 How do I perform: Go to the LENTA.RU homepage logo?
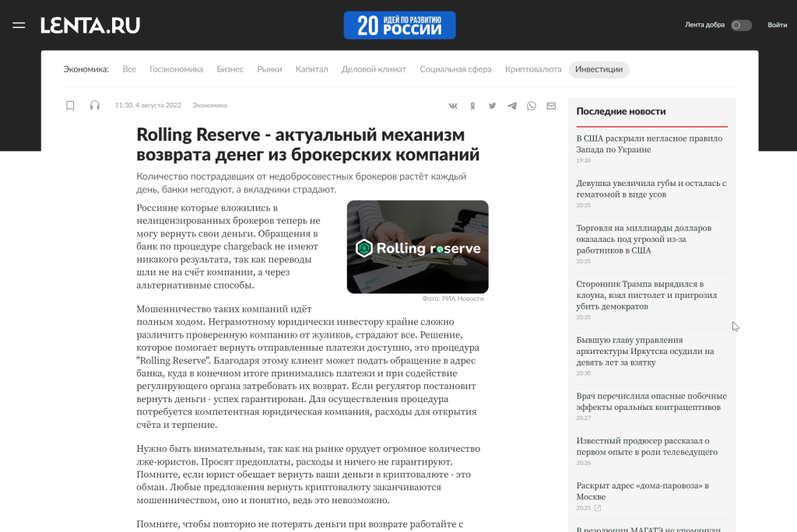point(90,25)
